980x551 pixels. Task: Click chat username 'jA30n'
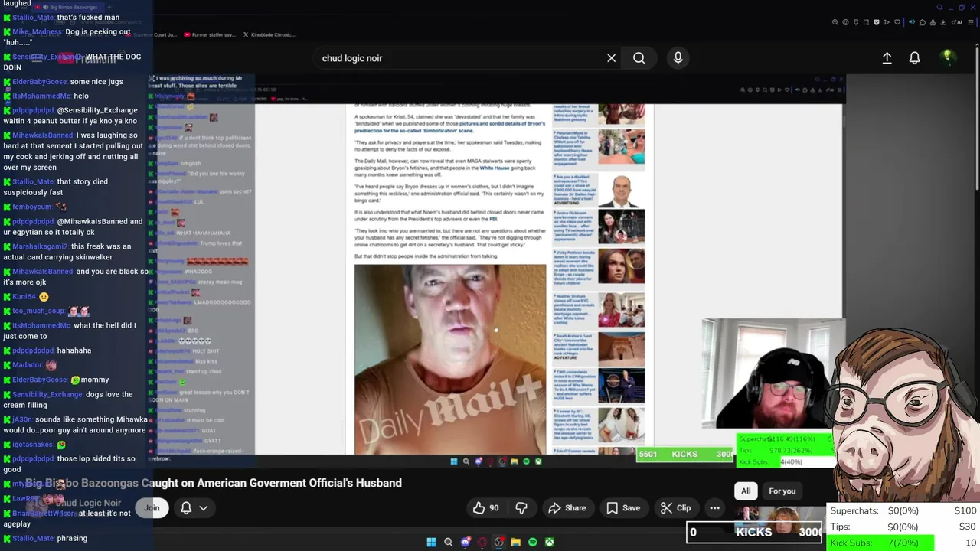pyautogui.click(x=22, y=419)
